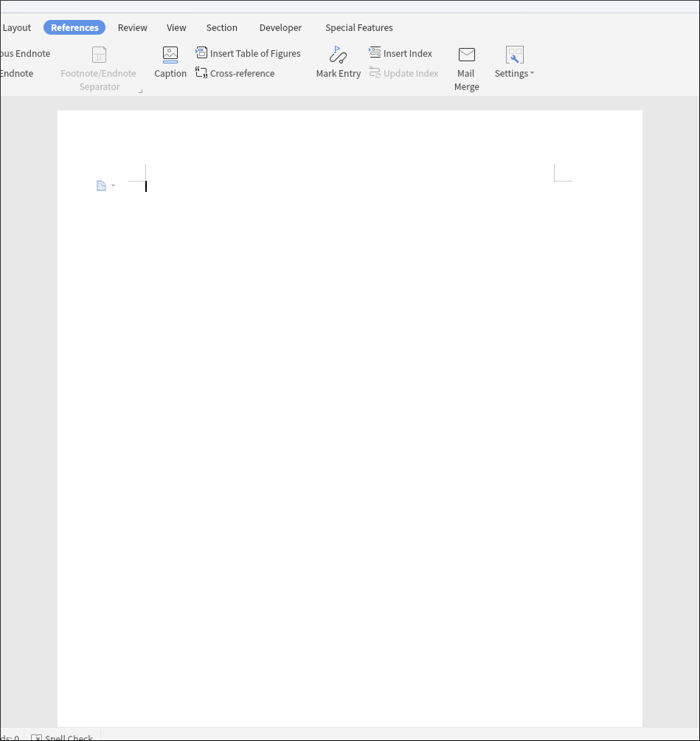This screenshot has height=741, width=700.
Task: Click the Cross-reference label
Action: point(242,73)
